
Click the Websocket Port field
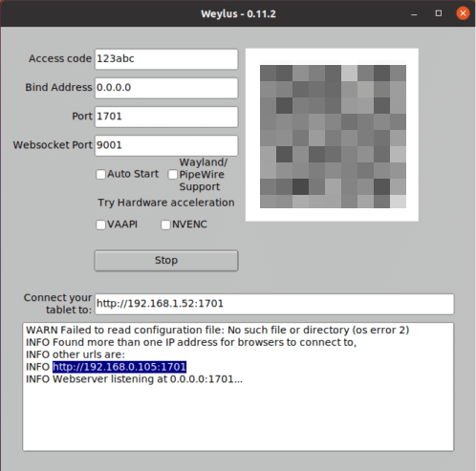tap(166, 145)
